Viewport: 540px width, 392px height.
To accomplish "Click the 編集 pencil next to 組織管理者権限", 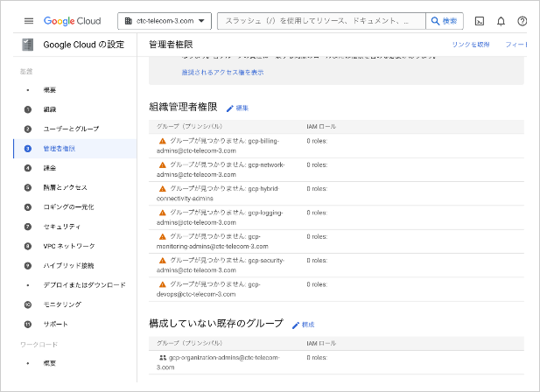I will pyautogui.click(x=237, y=108).
